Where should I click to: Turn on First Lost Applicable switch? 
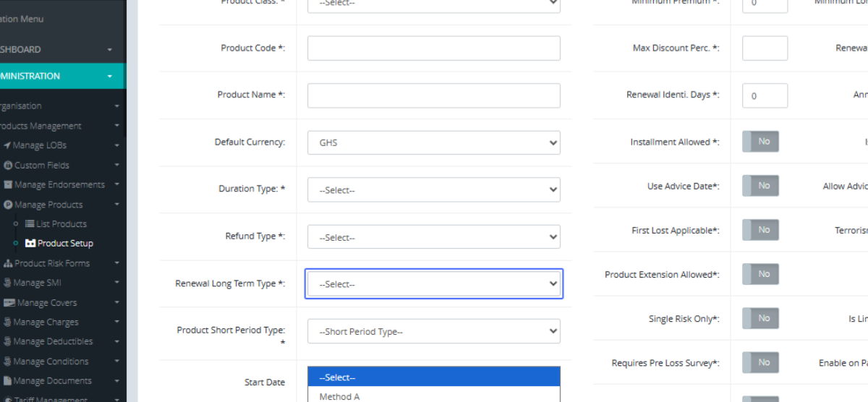click(x=760, y=230)
